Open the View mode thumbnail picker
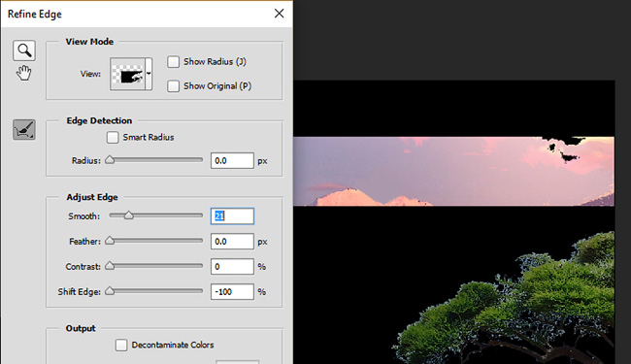The width and height of the screenshot is (631, 364). (x=127, y=74)
